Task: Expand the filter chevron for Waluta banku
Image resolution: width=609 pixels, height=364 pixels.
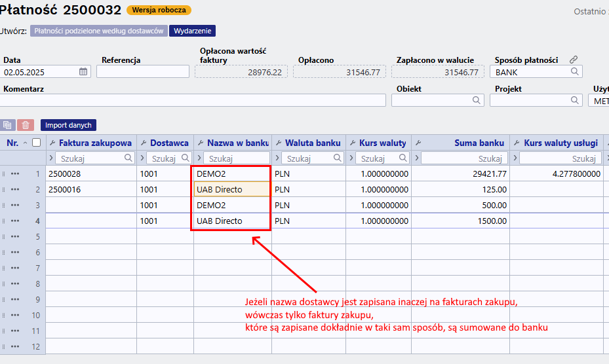Action: point(277,158)
